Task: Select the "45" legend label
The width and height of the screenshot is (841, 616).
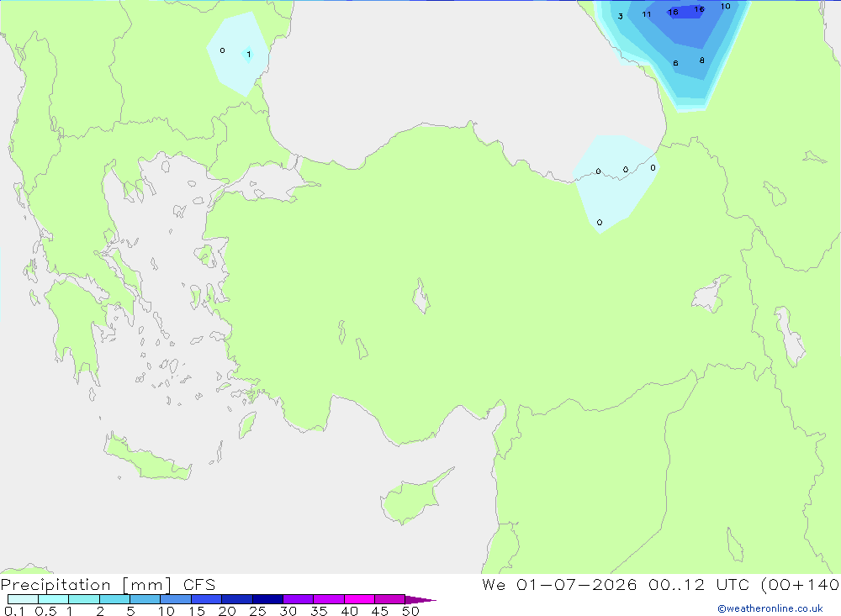Action: click(x=380, y=611)
